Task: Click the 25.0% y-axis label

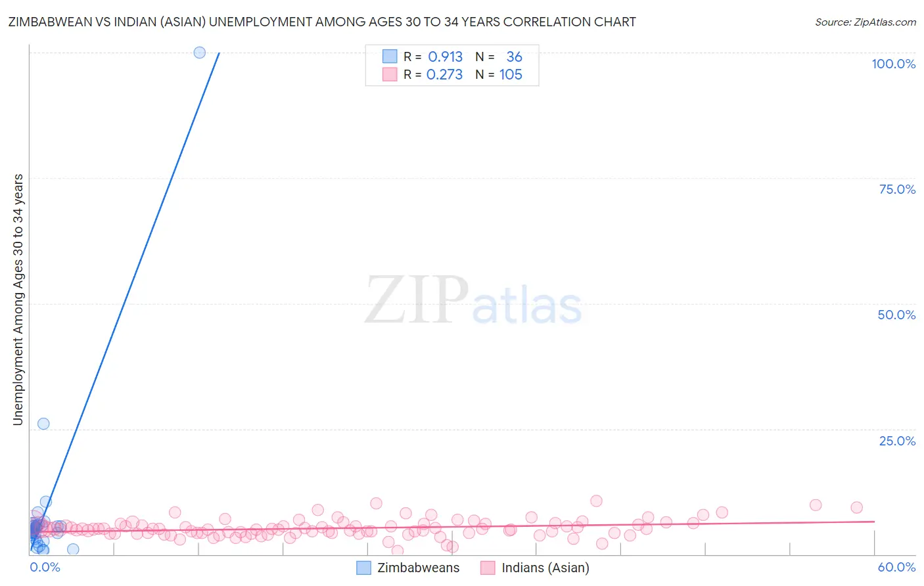Action: 897,441
